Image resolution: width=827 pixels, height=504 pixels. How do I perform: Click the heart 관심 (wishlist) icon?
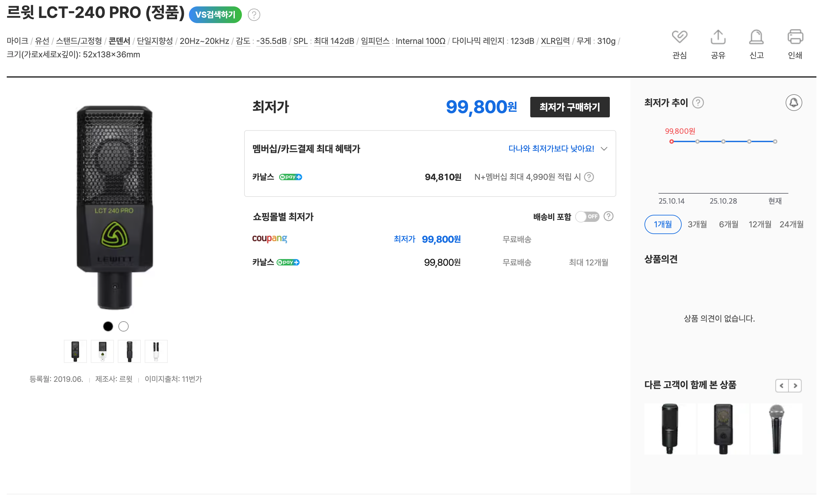679,37
